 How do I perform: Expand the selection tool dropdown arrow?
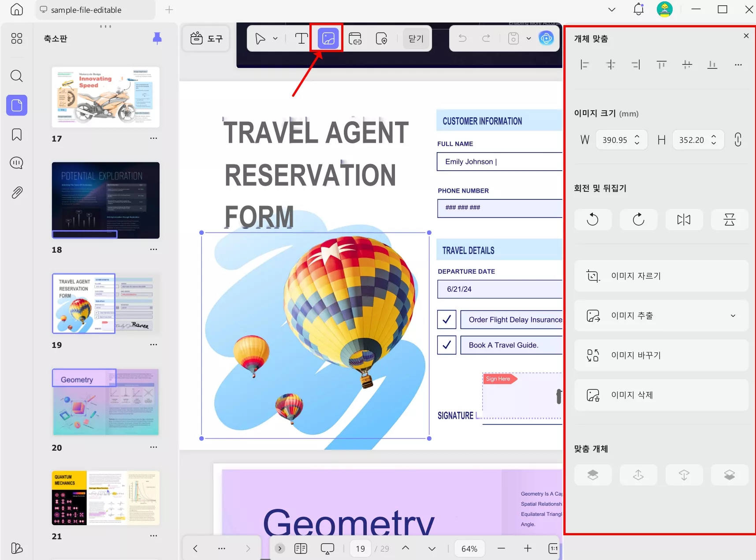click(276, 39)
